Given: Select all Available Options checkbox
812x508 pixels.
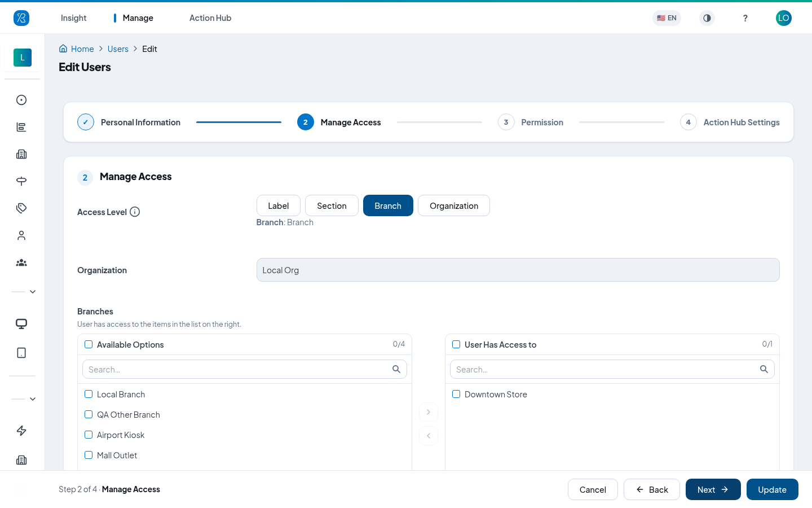Looking at the screenshot, I should click(89, 344).
